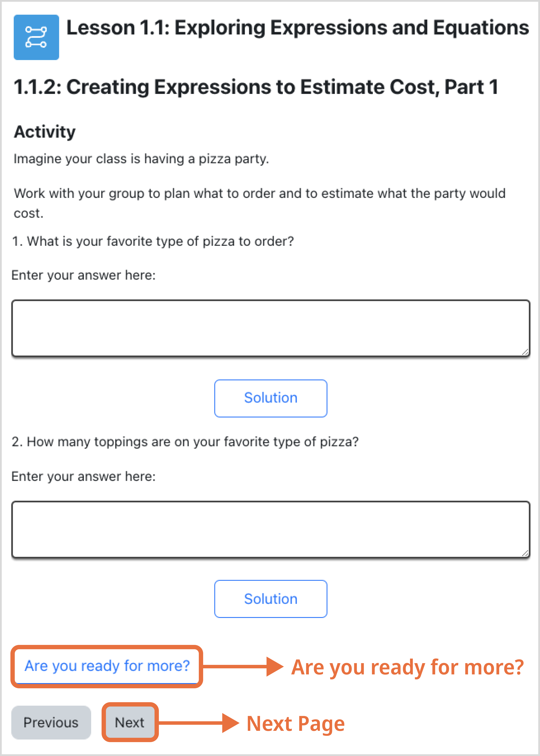Click the orange arrow pointing to Next Page
Screen dimensions: 540x756
(199, 723)
